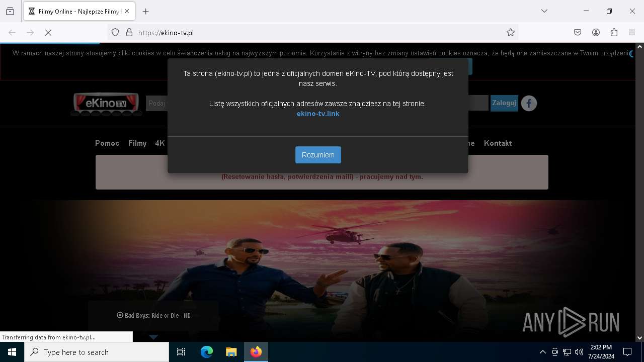Click the page scrollbar up arrow
Image resolution: width=644 pixels, height=362 pixels.
coord(639,47)
